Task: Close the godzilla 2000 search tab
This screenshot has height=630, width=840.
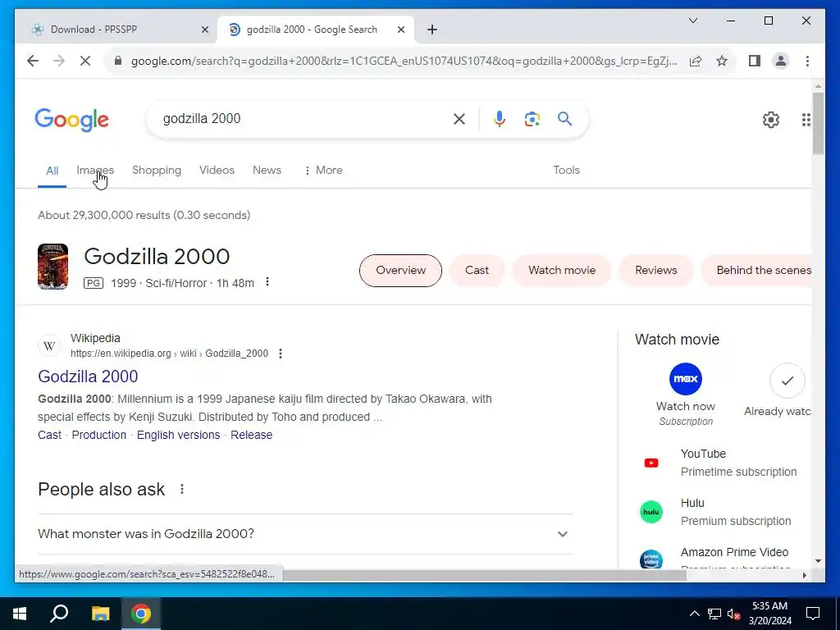Action: (400, 30)
